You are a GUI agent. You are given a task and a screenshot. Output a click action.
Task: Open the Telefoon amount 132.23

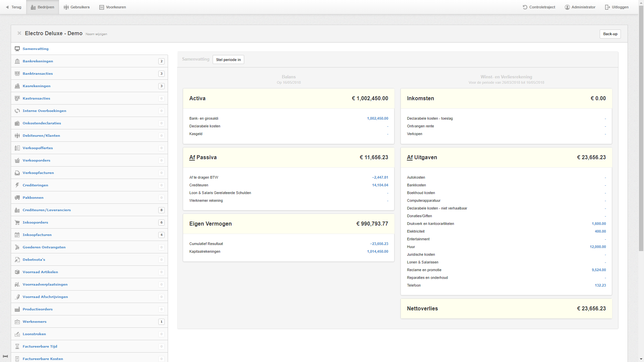[600, 286]
